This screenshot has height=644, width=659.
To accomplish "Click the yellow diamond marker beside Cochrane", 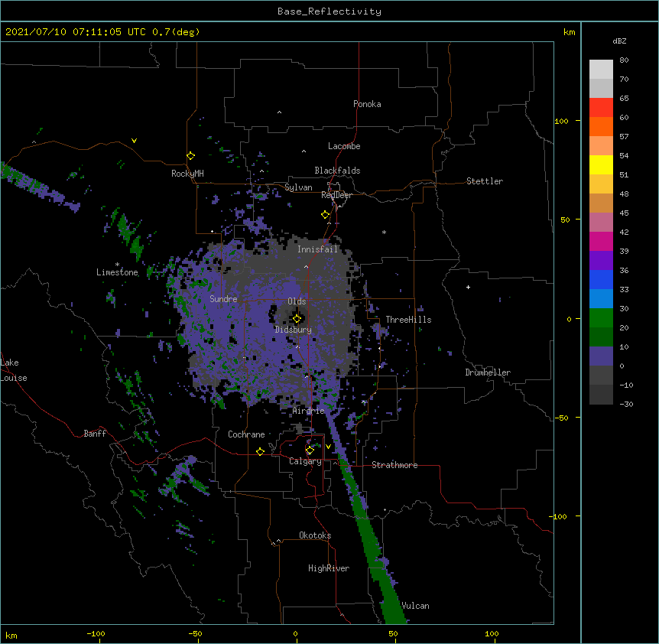I will click(x=260, y=451).
